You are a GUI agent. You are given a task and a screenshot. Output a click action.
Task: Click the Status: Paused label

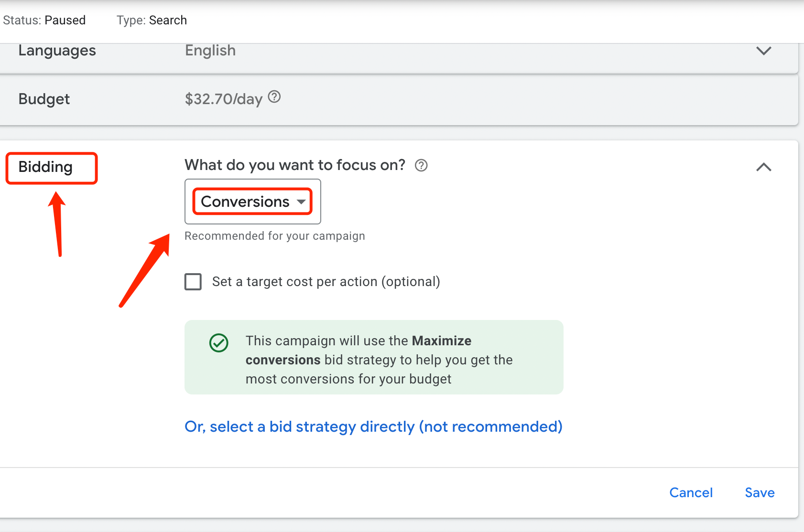click(x=44, y=20)
